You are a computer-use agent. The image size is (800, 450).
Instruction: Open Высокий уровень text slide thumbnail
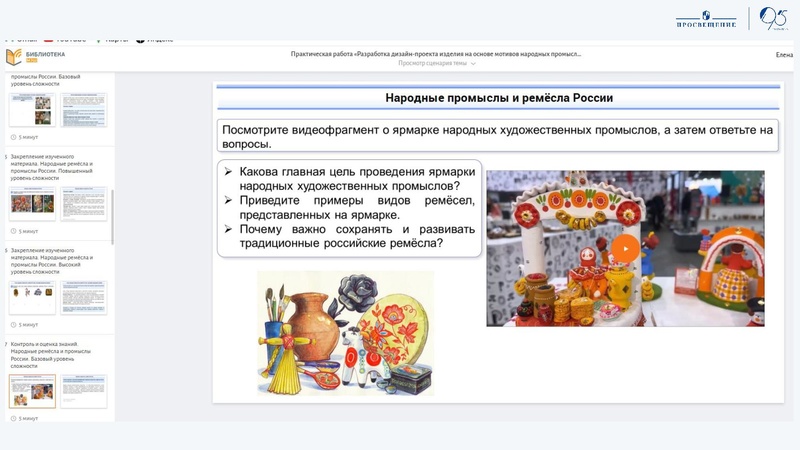click(x=84, y=297)
